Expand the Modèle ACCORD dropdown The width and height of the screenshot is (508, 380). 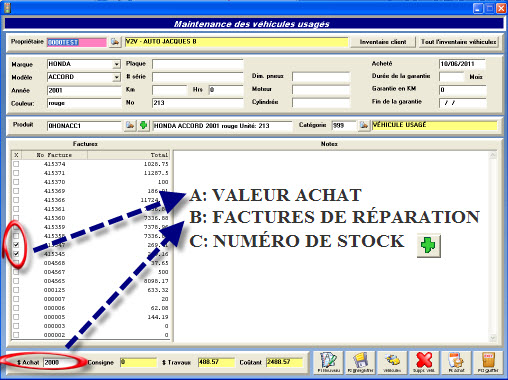pyautogui.click(x=116, y=77)
